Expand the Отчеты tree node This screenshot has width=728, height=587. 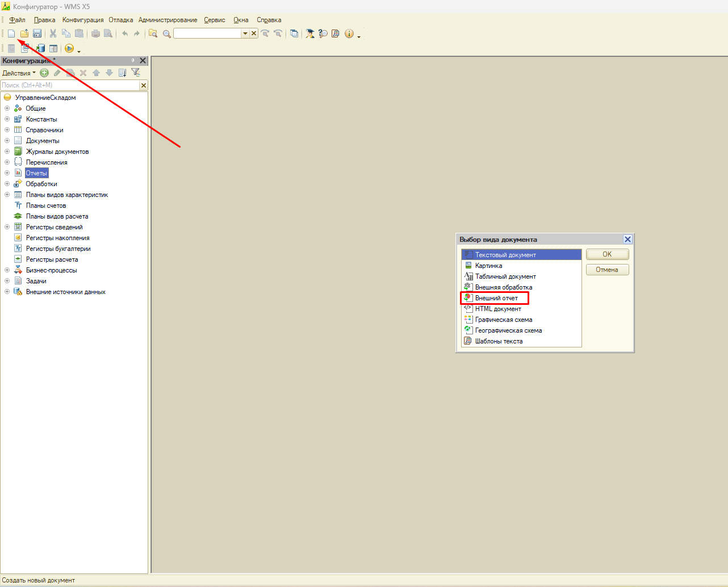7,173
